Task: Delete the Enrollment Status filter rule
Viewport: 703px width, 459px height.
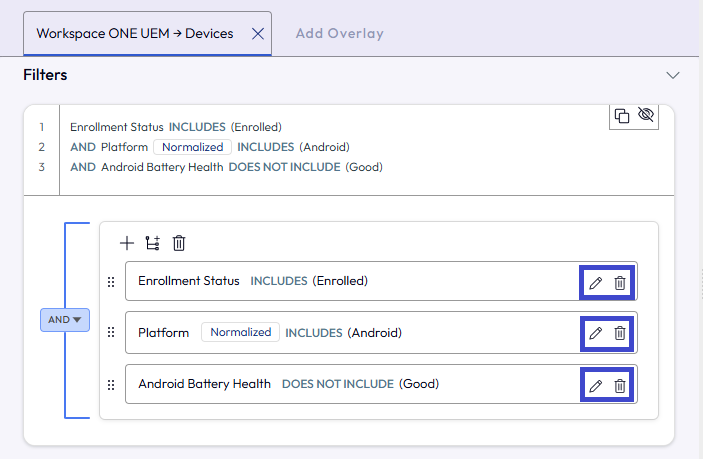Action: tap(620, 283)
